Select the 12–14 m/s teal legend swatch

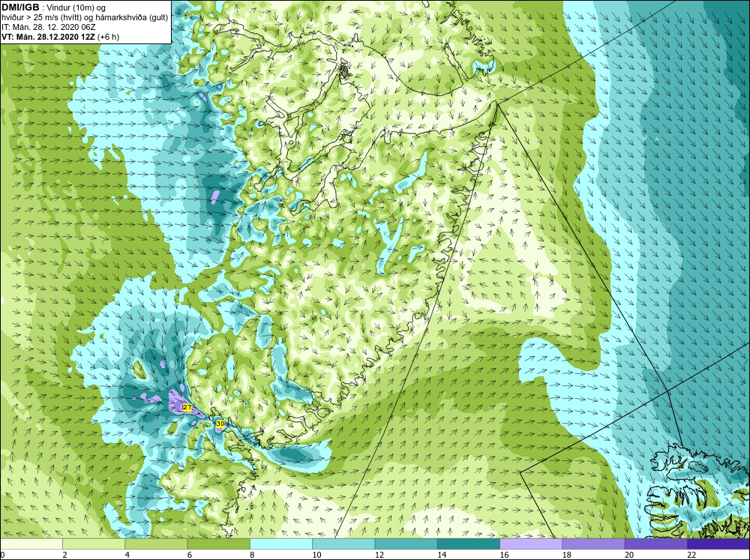(406, 544)
